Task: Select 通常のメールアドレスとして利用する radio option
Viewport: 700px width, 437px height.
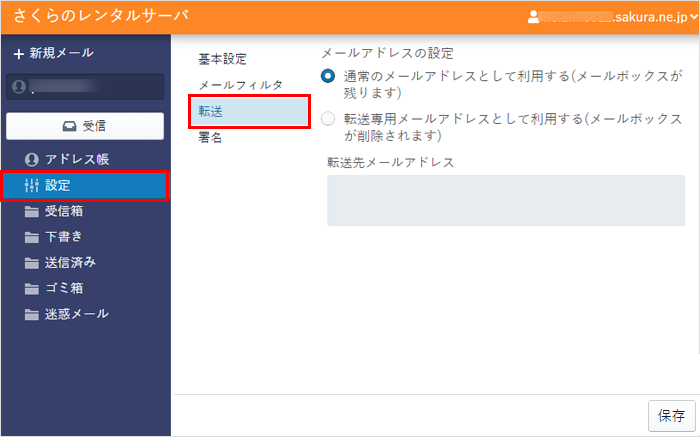Action: pyautogui.click(x=329, y=76)
